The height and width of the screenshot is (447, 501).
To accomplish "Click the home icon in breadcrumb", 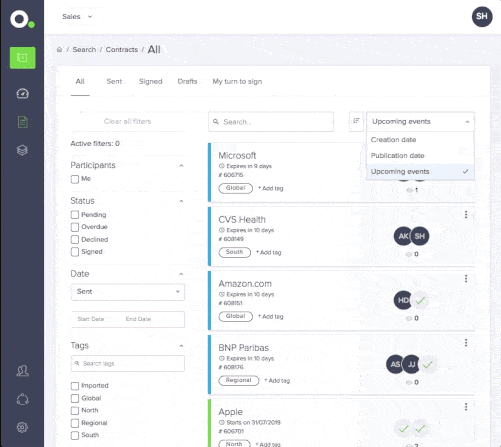I will [59, 50].
